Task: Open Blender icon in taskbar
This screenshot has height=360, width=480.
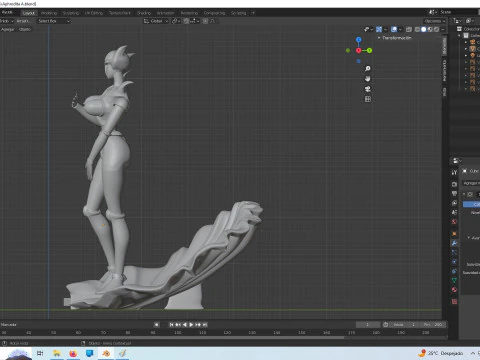Action: 106,353
